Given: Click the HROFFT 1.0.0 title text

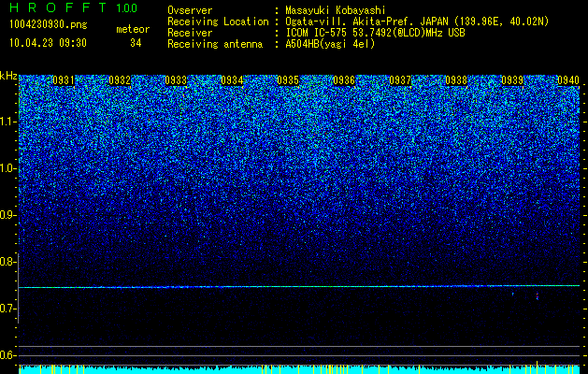Looking at the screenshot, I should (x=73, y=7).
